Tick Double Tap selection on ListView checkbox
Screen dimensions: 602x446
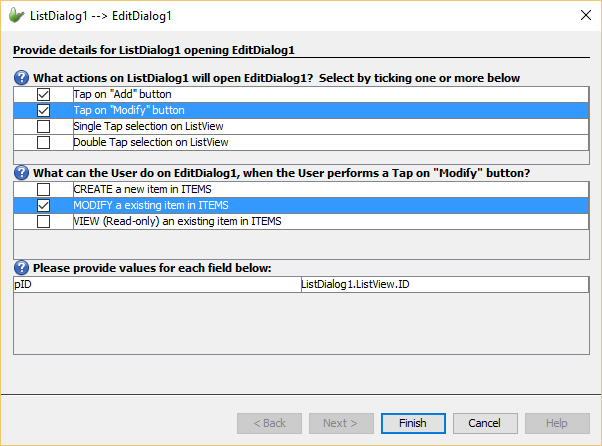(x=43, y=142)
